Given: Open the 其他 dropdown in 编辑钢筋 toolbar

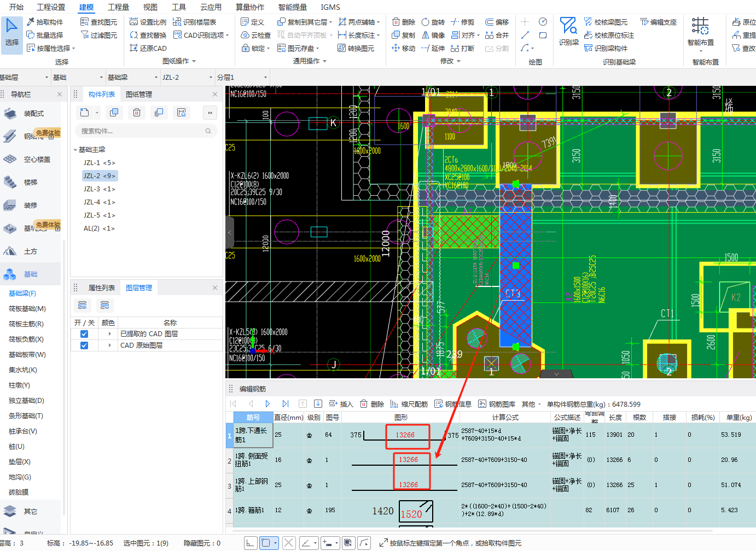Looking at the screenshot, I should [x=531, y=404].
